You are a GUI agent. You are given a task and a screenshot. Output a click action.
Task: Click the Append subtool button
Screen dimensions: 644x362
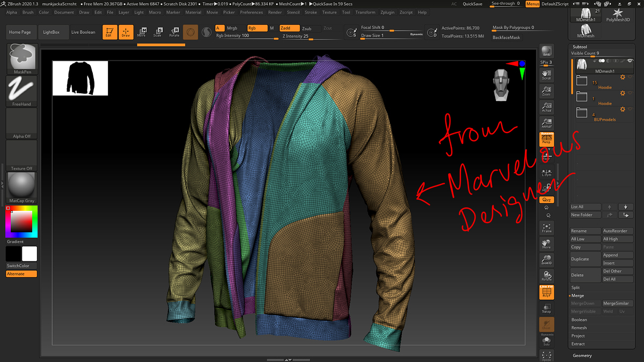coord(618,255)
